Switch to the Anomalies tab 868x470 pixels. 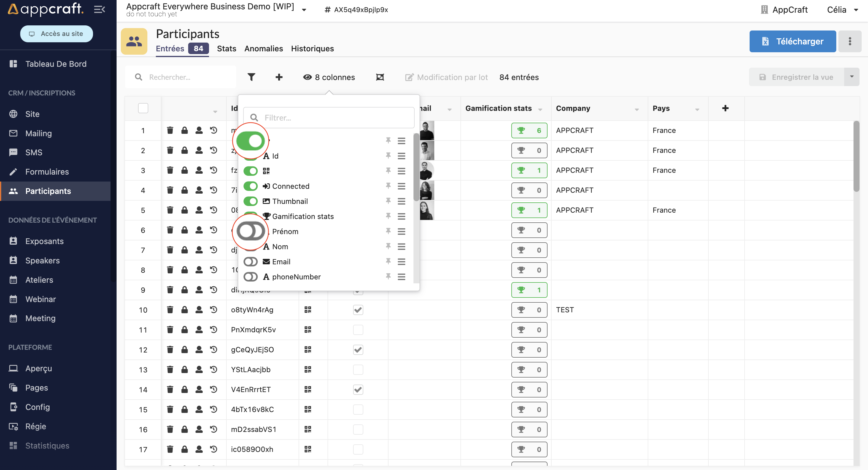click(263, 49)
